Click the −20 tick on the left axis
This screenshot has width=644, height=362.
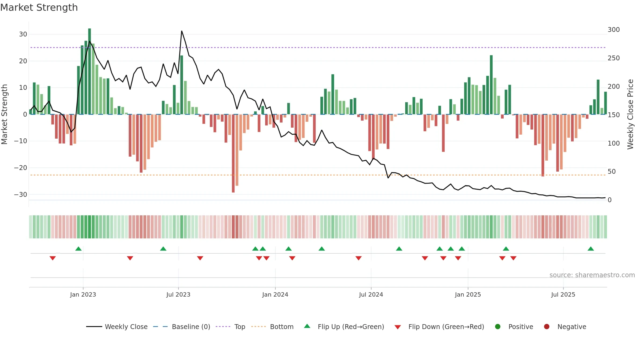click(20, 168)
